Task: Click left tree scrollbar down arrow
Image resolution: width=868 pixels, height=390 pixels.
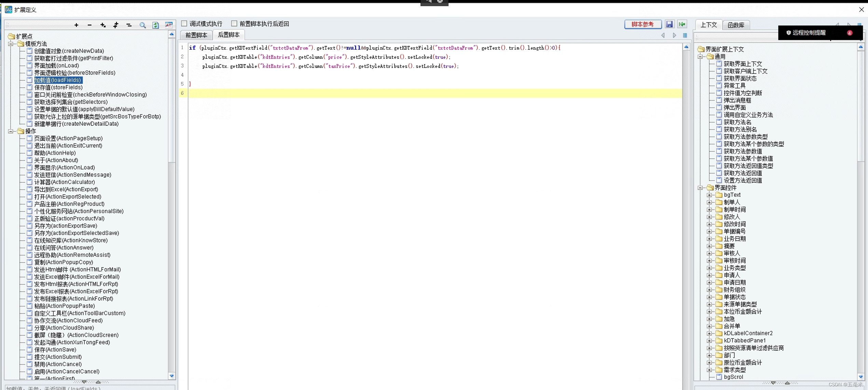Action: [172, 376]
